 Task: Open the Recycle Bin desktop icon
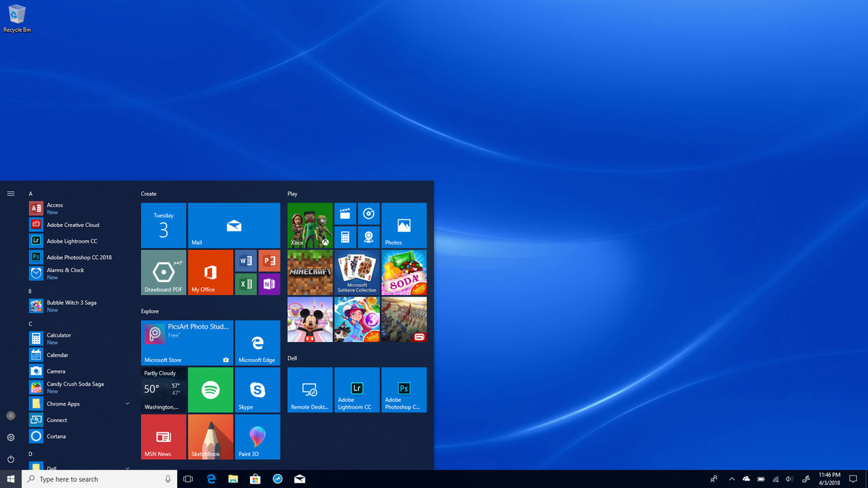(17, 19)
